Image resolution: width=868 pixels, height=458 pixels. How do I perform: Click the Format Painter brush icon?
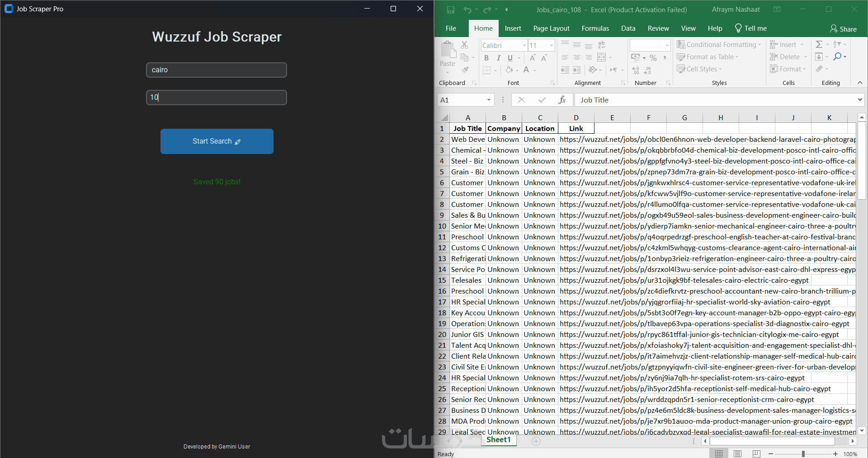tap(465, 70)
